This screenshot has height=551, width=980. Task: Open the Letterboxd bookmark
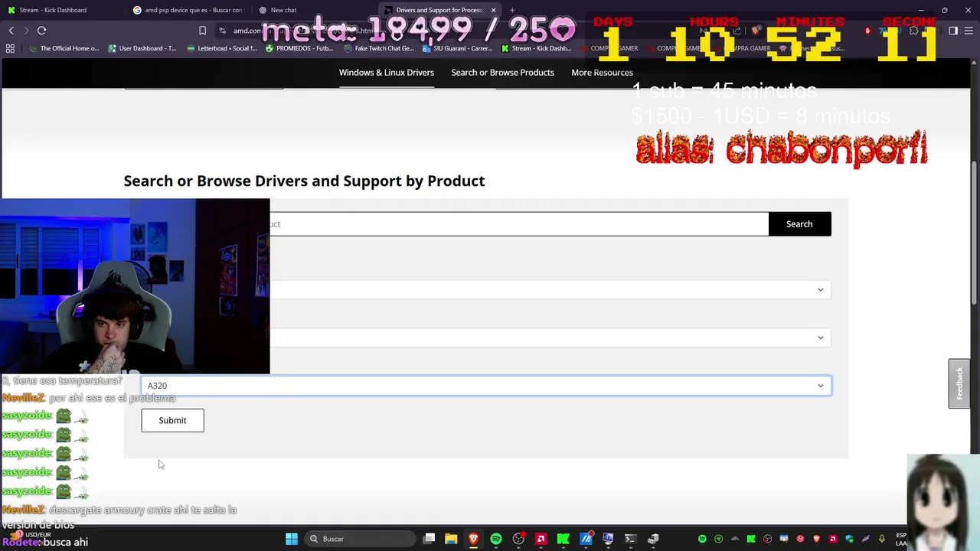tap(222, 48)
